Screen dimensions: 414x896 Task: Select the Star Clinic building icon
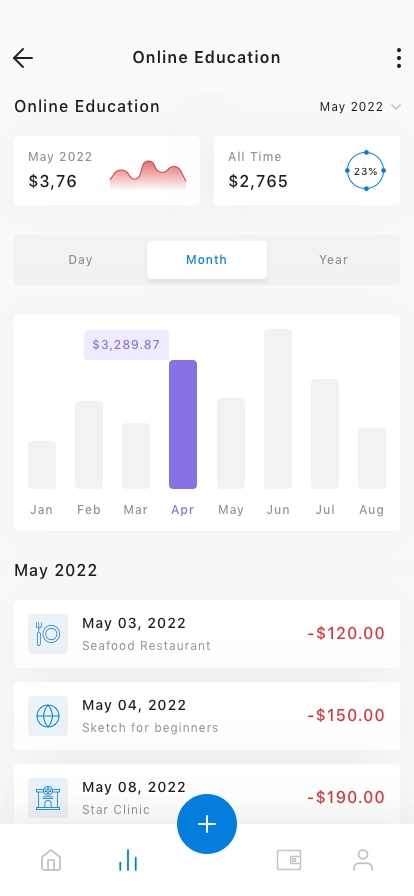point(48,798)
